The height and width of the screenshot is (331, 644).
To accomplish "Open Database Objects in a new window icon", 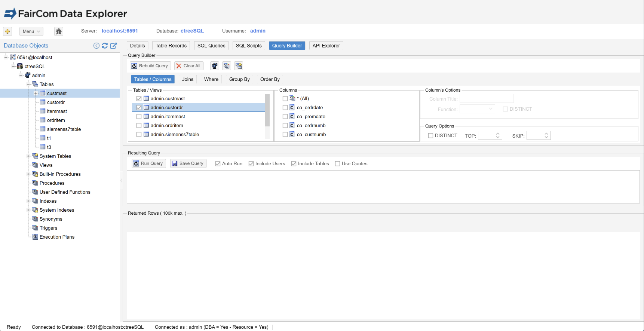I will coord(114,46).
